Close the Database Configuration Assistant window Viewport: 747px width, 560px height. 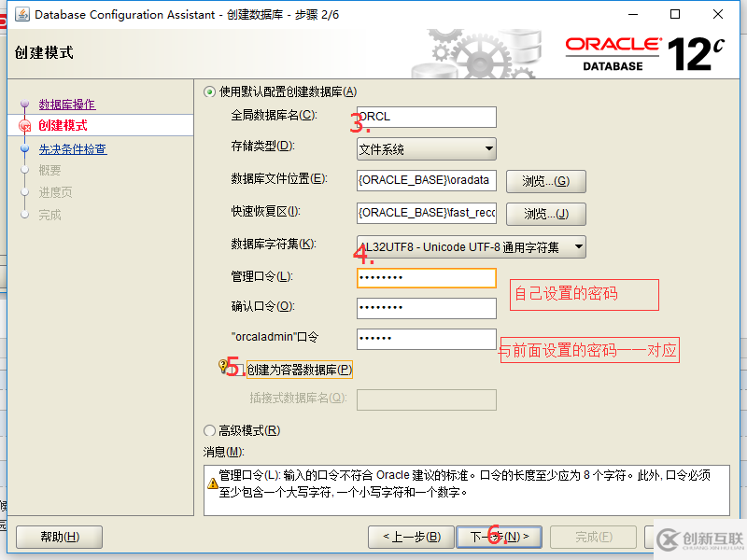coord(718,14)
